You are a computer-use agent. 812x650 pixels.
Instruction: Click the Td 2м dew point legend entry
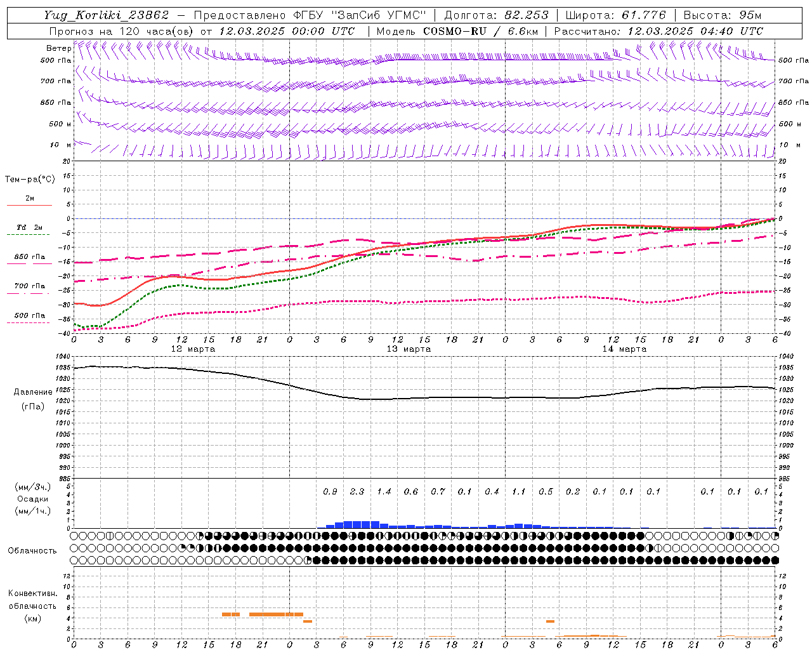30,227
